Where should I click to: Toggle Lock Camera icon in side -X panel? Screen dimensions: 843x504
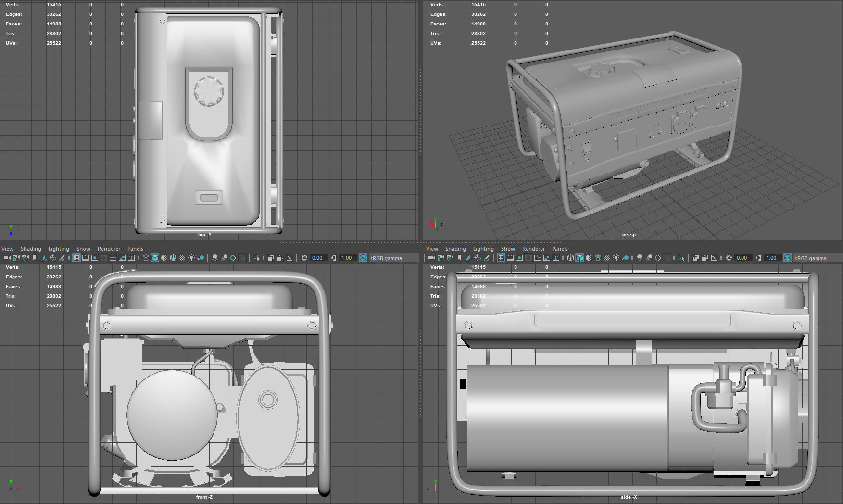(440, 258)
